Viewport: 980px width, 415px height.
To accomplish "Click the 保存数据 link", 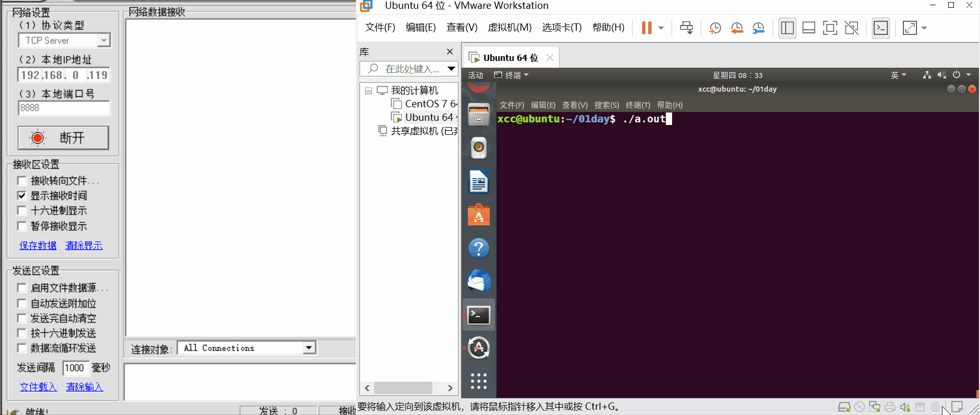I will 38,245.
